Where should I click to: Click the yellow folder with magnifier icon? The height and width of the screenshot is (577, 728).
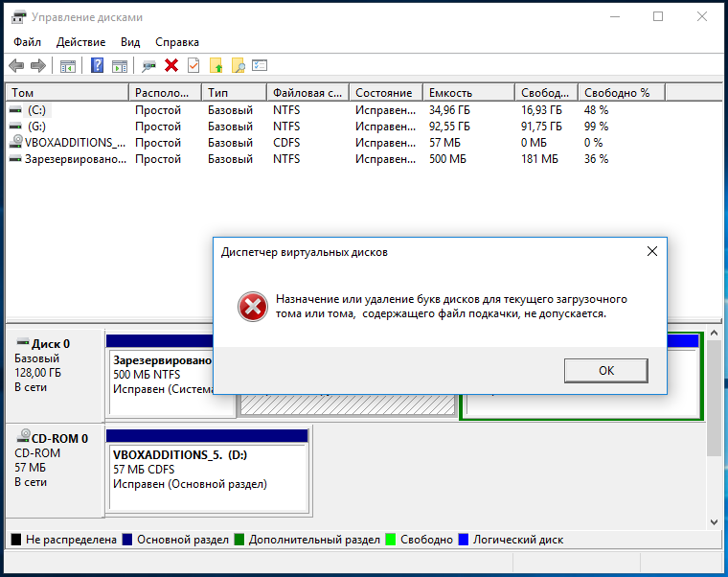point(239,65)
